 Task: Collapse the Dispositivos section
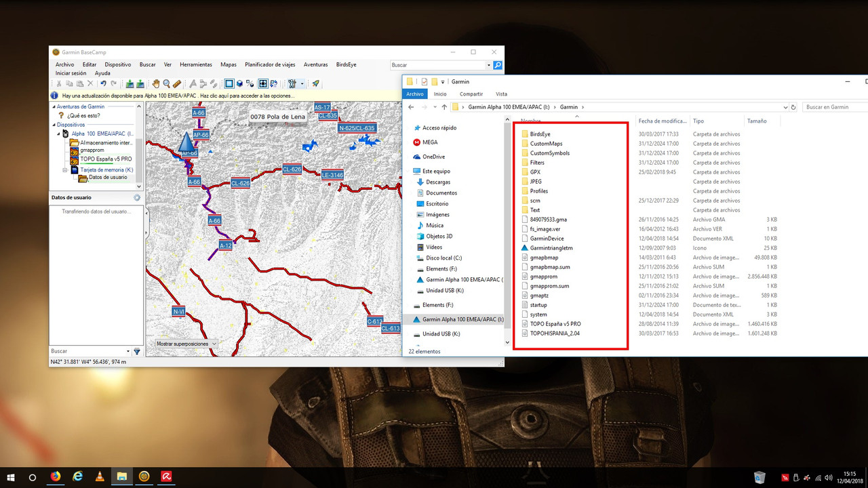pyautogui.click(x=54, y=125)
